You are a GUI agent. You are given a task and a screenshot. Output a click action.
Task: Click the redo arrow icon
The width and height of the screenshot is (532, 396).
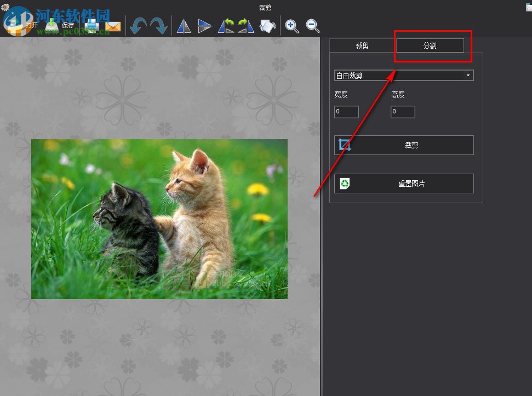pyautogui.click(x=159, y=26)
